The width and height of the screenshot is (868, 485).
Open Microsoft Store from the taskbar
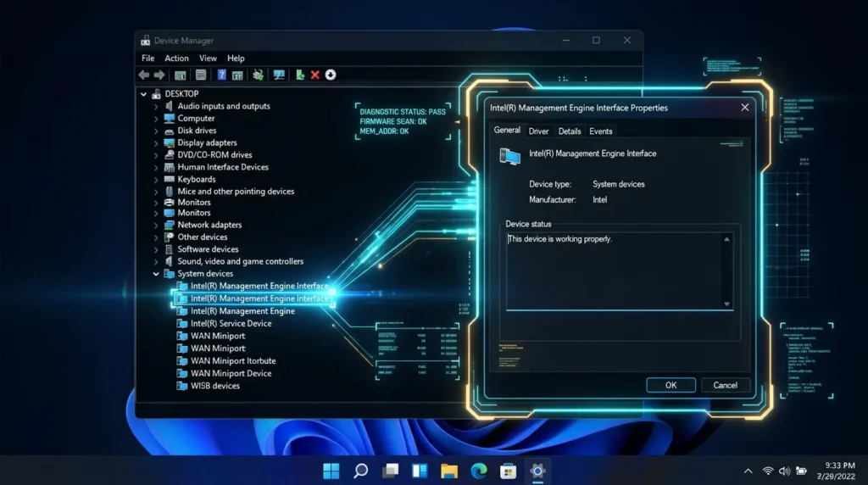[509, 471]
